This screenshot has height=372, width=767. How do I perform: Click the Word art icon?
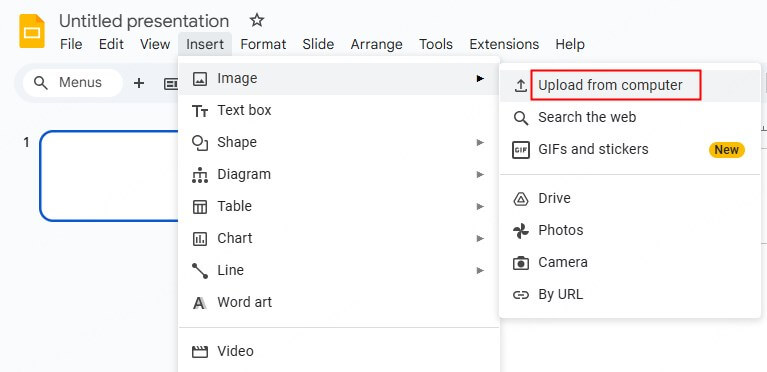coord(199,303)
